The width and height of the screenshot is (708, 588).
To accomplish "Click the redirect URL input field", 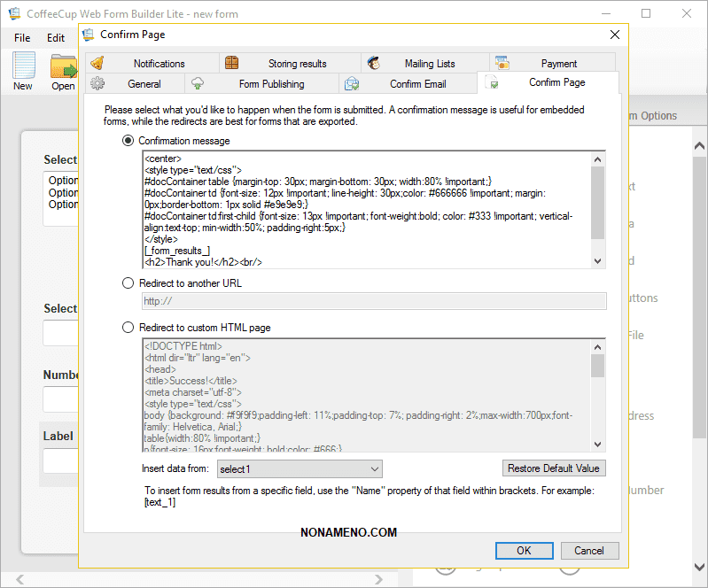I will [x=374, y=302].
